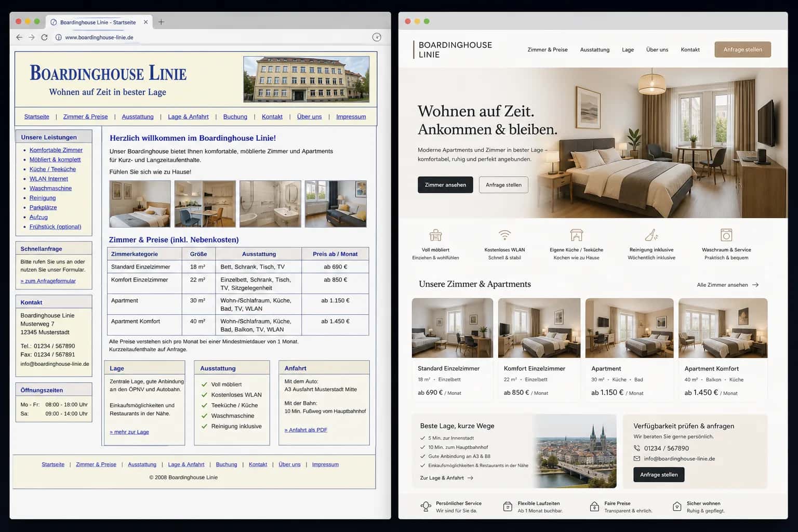Image resolution: width=798 pixels, height=532 pixels.
Task: Click the Faire Preise icon
Action: (x=594, y=507)
